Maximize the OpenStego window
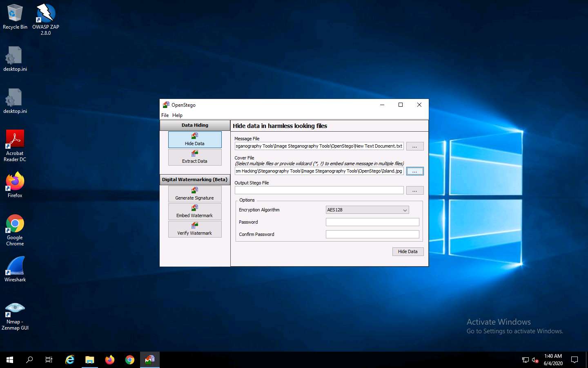Viewport: 588px width, 368px height. pos(401,105)
